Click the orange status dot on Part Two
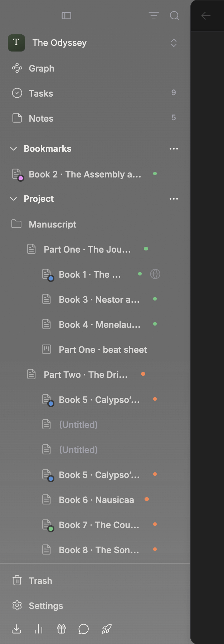224x644 pixels. (143, 374)
